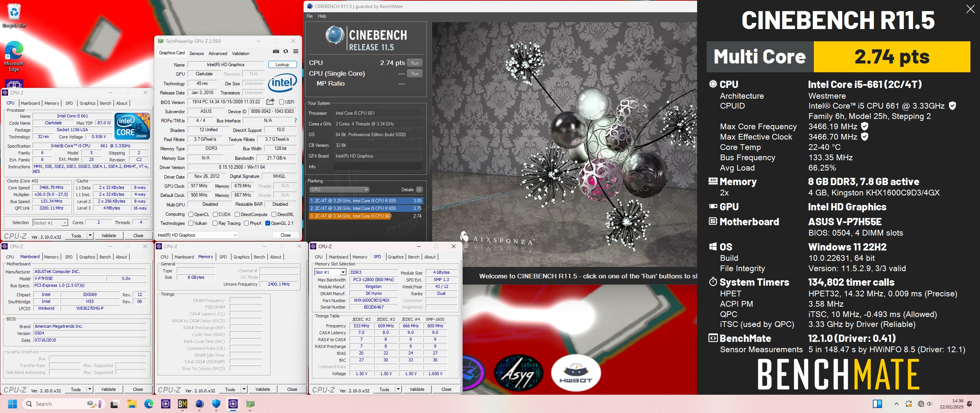Toggle the UEFI checkbox in GPU-Z
Screen dimensions: 980x413
pos(281,102)
